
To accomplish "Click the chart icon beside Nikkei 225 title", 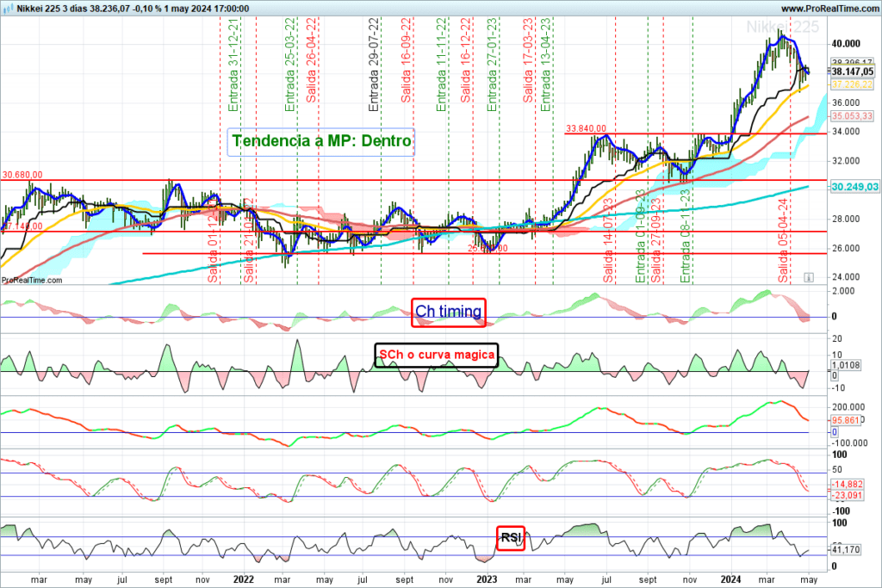I will tap(9, 9).
